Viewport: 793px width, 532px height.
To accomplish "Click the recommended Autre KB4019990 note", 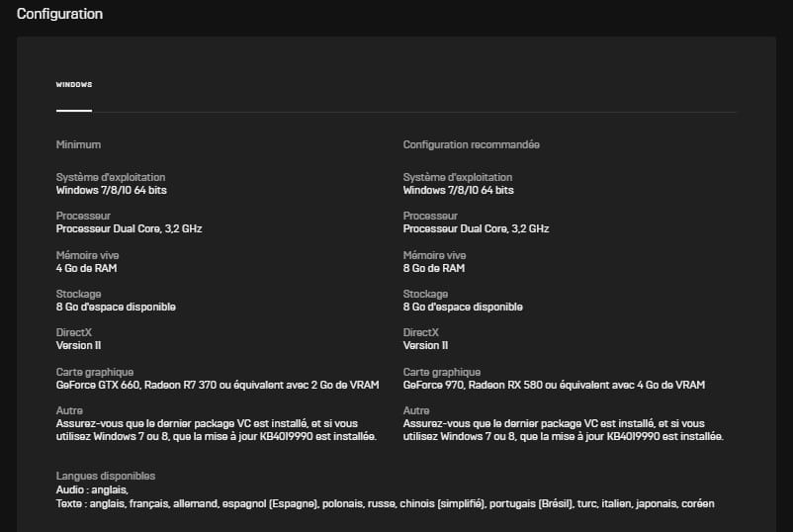I will 564,430.
